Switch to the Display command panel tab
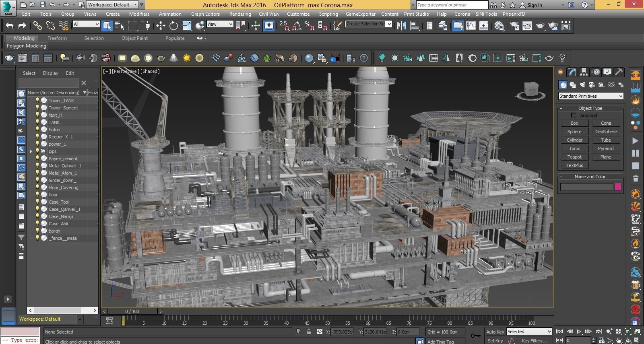The image size is (644, 344). pos(607,72)
